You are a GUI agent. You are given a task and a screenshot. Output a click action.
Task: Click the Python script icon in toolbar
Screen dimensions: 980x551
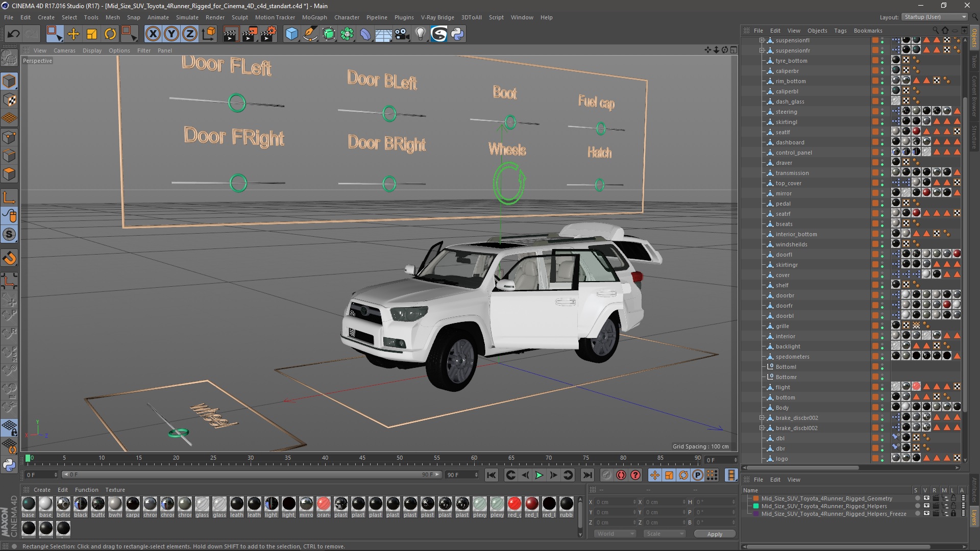click(457, 34)
